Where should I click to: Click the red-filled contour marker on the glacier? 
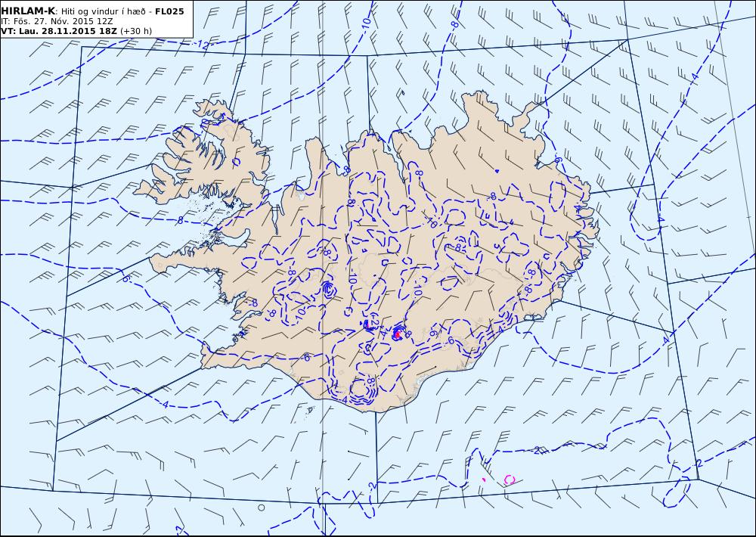398,334
